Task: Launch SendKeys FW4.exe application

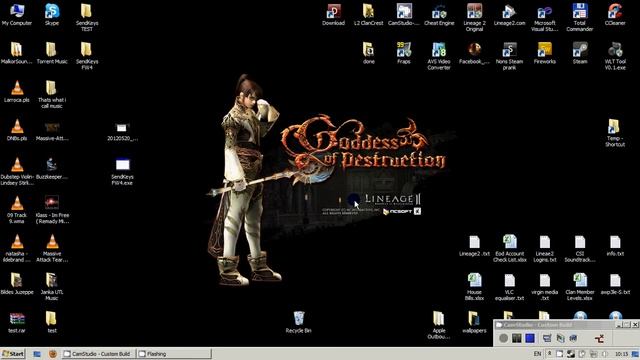Action: [122, 171]
